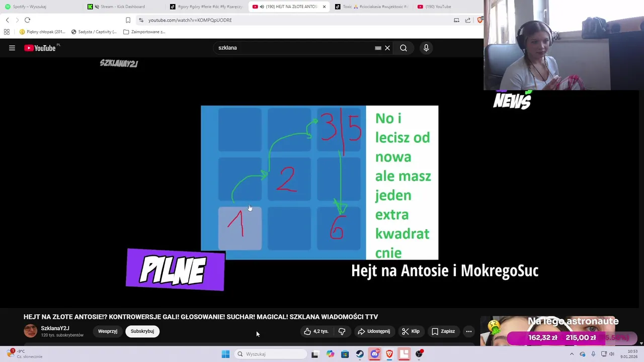This screenshot has height=362, width=644.
Task: Open Discord from the taskbar
Action: pos(375,354)
